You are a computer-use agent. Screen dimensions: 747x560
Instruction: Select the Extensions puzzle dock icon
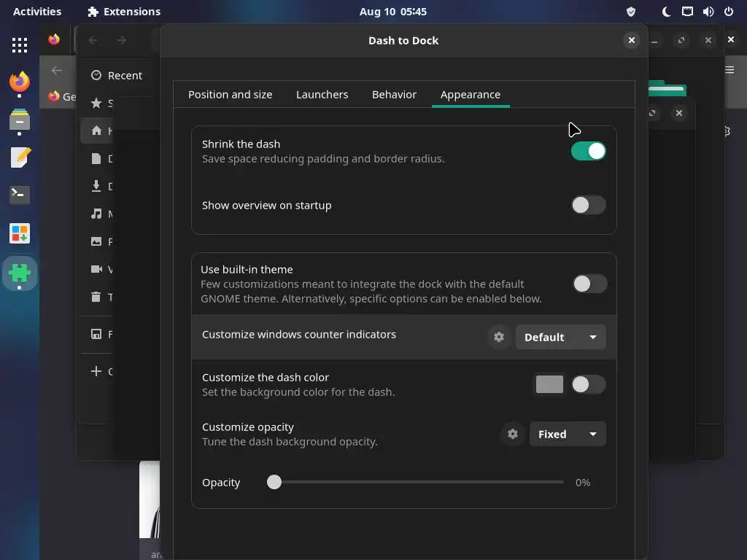tap(20, 273)
